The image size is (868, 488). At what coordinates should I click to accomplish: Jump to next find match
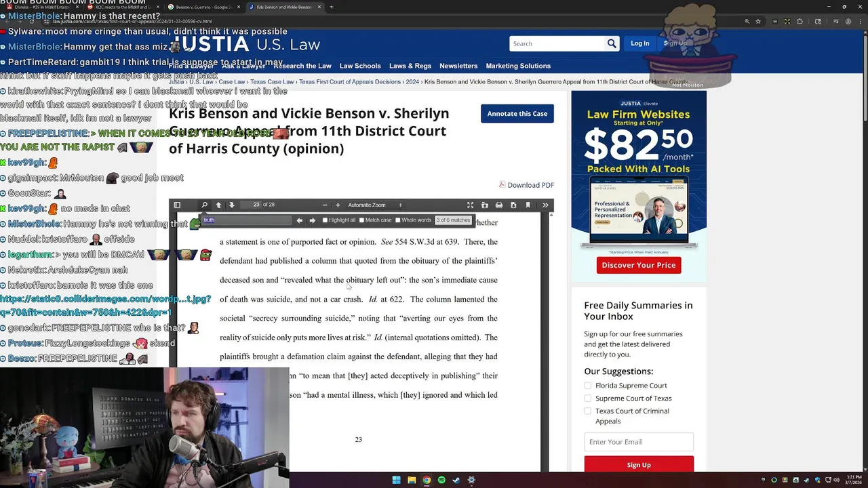pos(312,220)
